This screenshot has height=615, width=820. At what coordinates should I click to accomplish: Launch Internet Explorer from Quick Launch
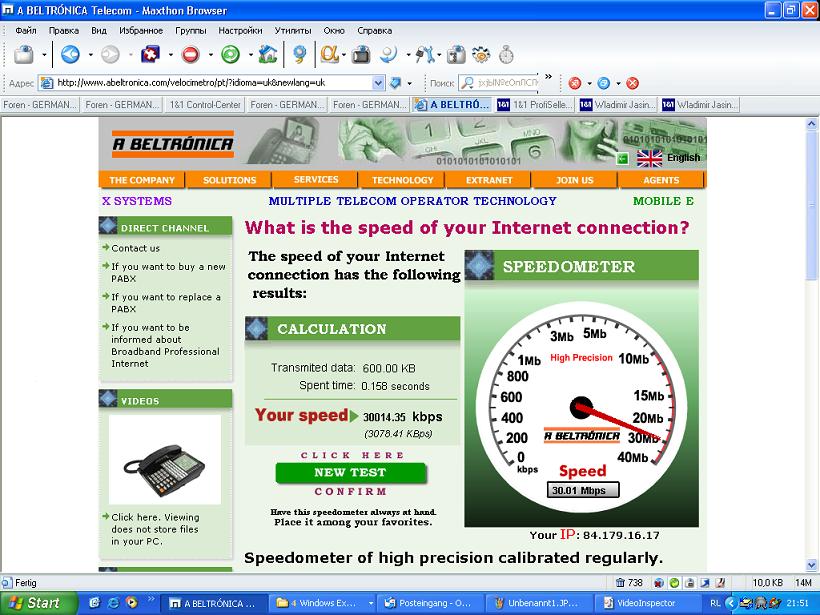point(113,602)
